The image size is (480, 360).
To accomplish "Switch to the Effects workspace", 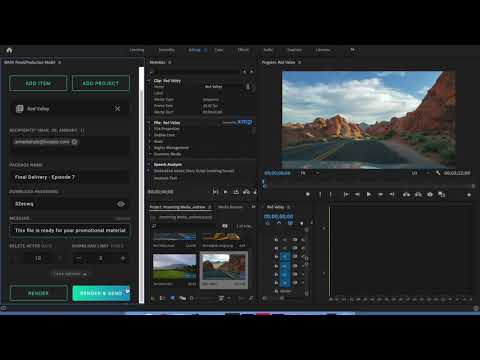I will coord(243,50).
